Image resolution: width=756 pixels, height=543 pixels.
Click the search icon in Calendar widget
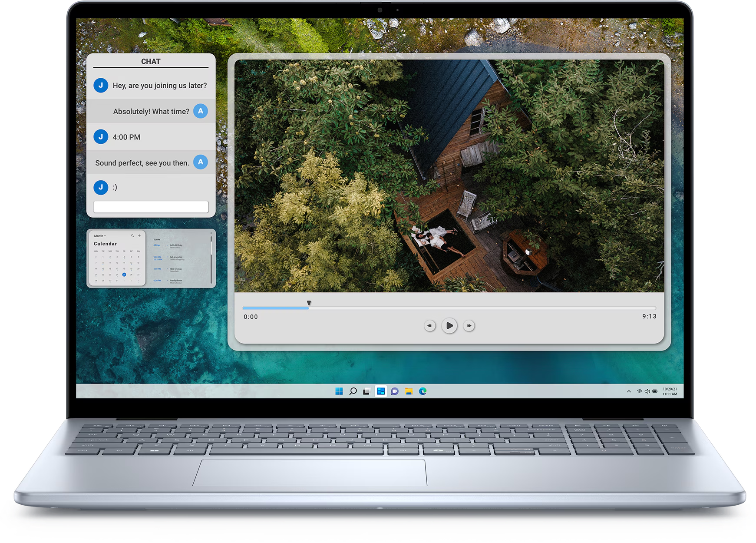pyautogui.click(x=132, y=235)
